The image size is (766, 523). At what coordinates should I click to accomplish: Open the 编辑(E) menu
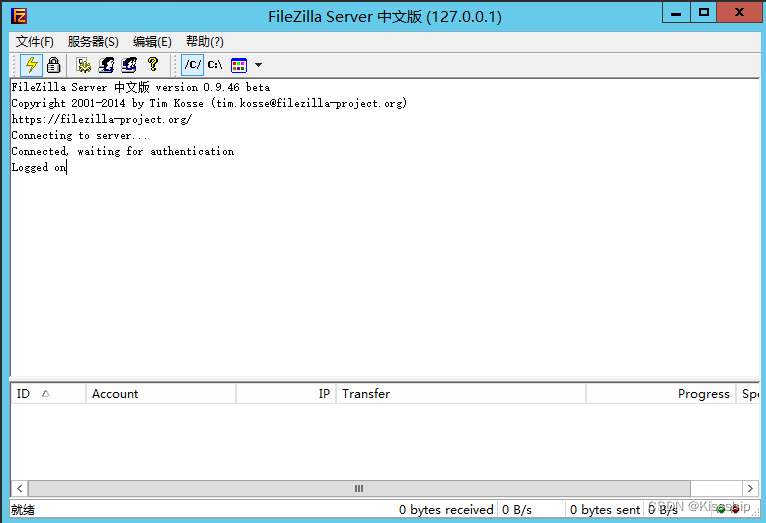point(152,42)
